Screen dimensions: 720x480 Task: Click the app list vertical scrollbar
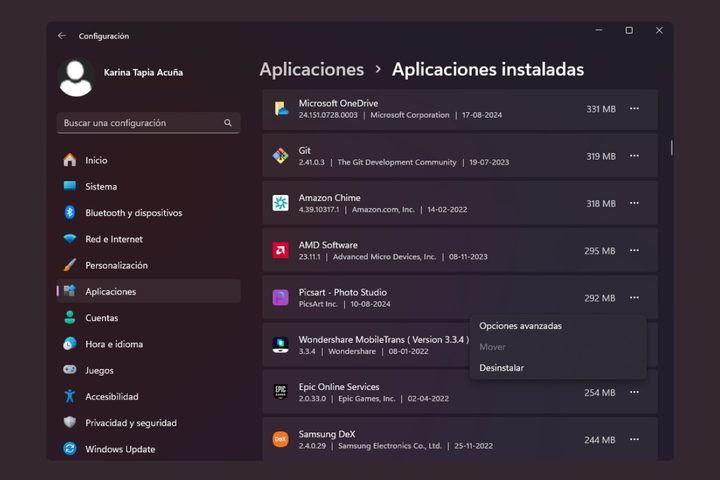pos(671,148)
